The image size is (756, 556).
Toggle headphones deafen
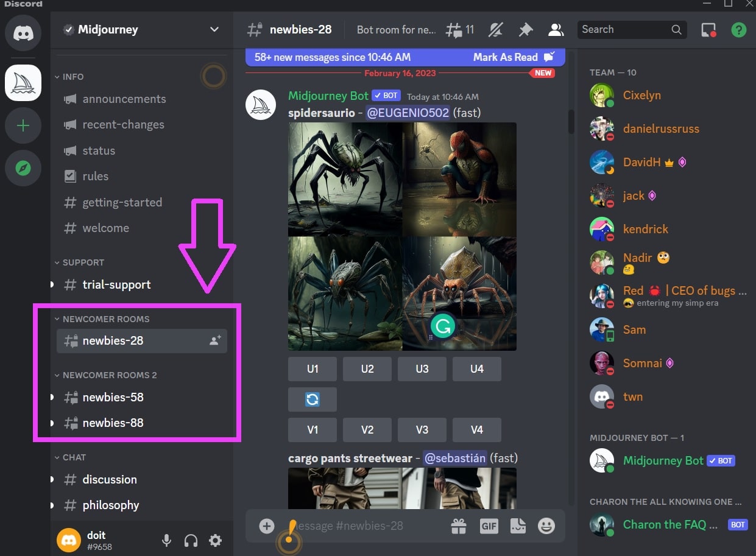[x=191, y=540]
